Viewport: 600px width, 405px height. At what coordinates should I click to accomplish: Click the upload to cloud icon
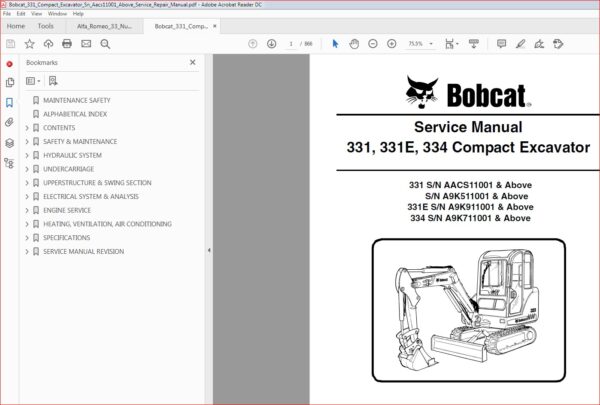pyautogui.click(x=48, y=44)
